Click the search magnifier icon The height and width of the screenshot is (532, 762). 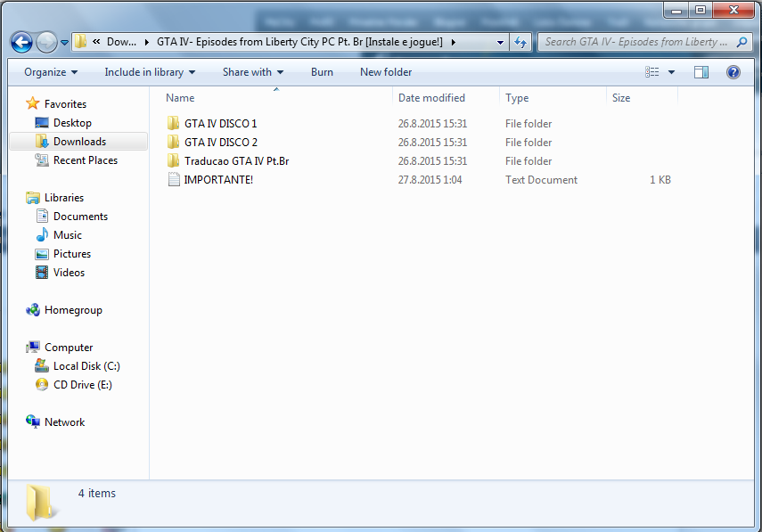coord(742,42)
